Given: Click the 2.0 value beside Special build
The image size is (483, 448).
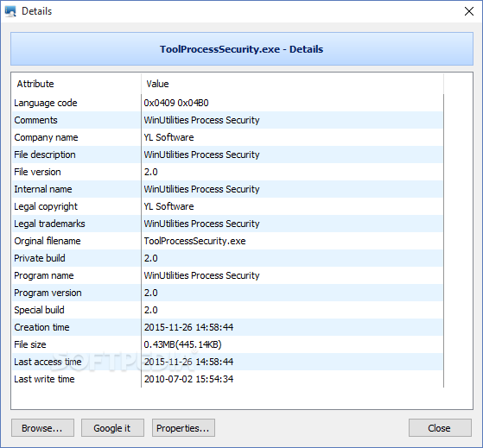Looking at the screenshot, I should pos(150,310).
